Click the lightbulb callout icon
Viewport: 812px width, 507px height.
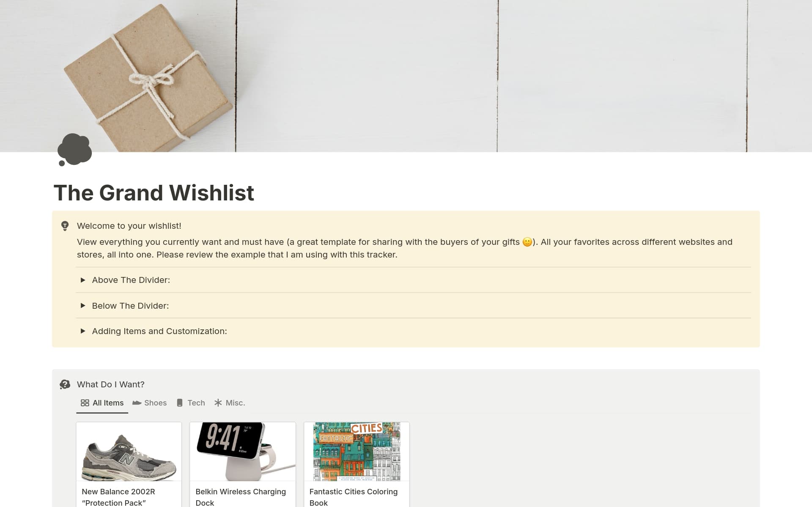(x=65, y=226)
